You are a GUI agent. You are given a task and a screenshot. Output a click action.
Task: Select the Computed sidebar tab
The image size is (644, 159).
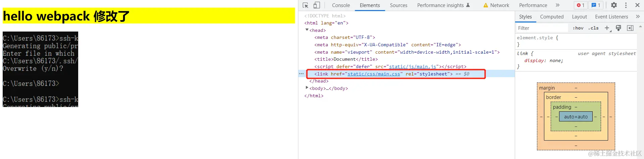[x=552, y=17]
